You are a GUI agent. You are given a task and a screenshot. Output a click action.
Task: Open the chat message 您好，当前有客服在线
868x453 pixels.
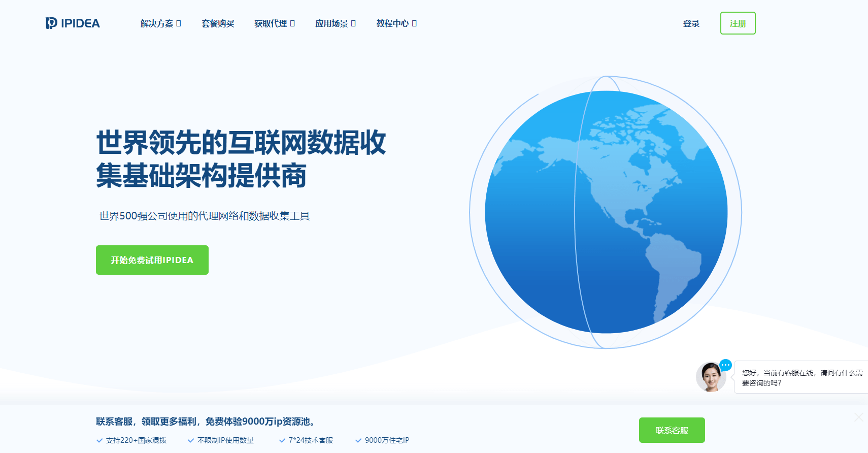click(802, 377)
